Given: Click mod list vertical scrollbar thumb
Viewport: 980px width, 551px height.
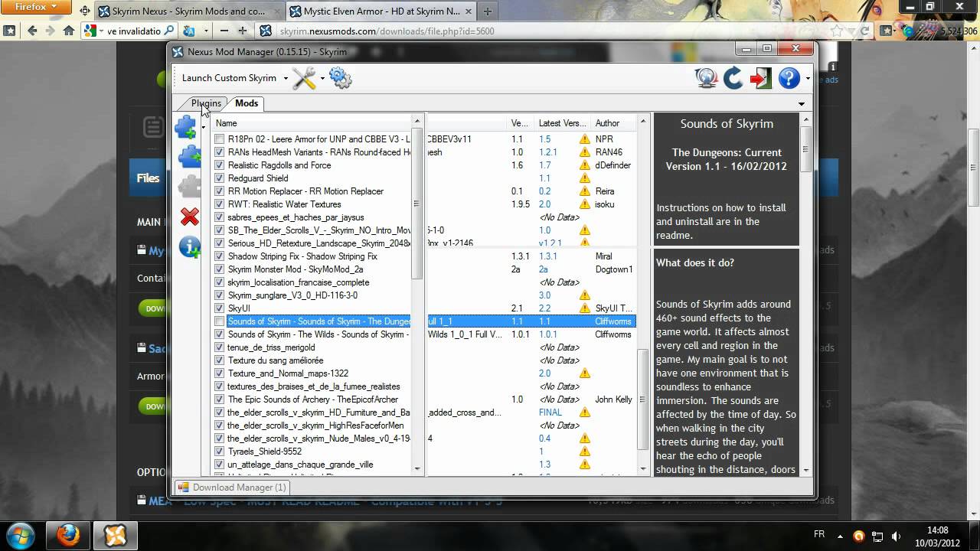Looking at the screenshot, I should pos(643,398).
